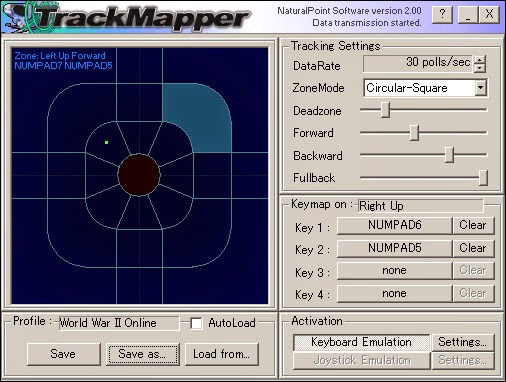Click Save as... button
The image size is (506, 382).
click(x=143, y=354)
